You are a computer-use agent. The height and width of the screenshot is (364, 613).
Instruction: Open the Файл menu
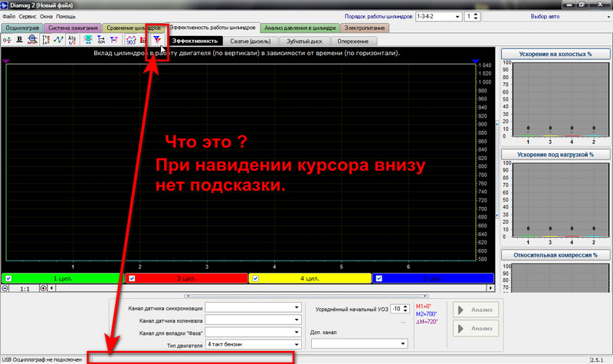(x=9, y=17)
